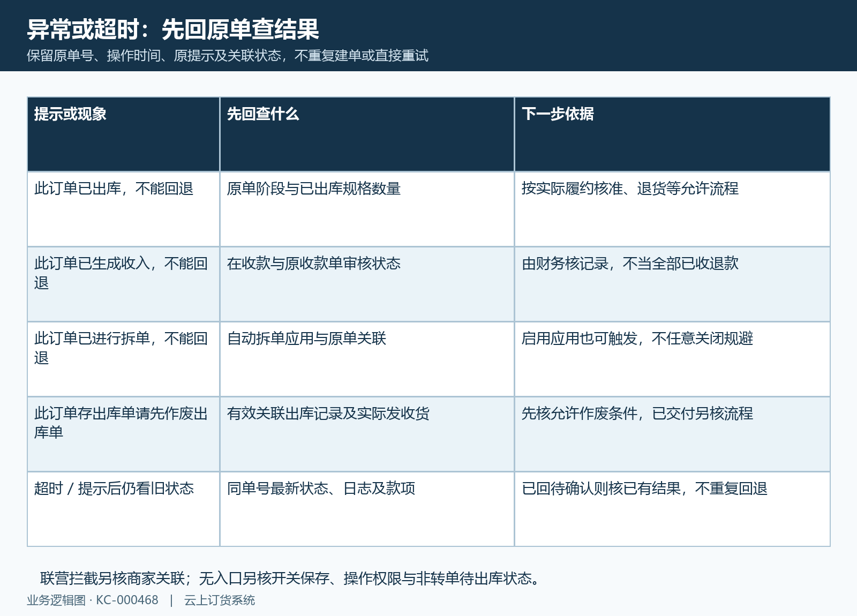
Task: Select cell 在收款与原收款单审核状态
Action: 367,284
